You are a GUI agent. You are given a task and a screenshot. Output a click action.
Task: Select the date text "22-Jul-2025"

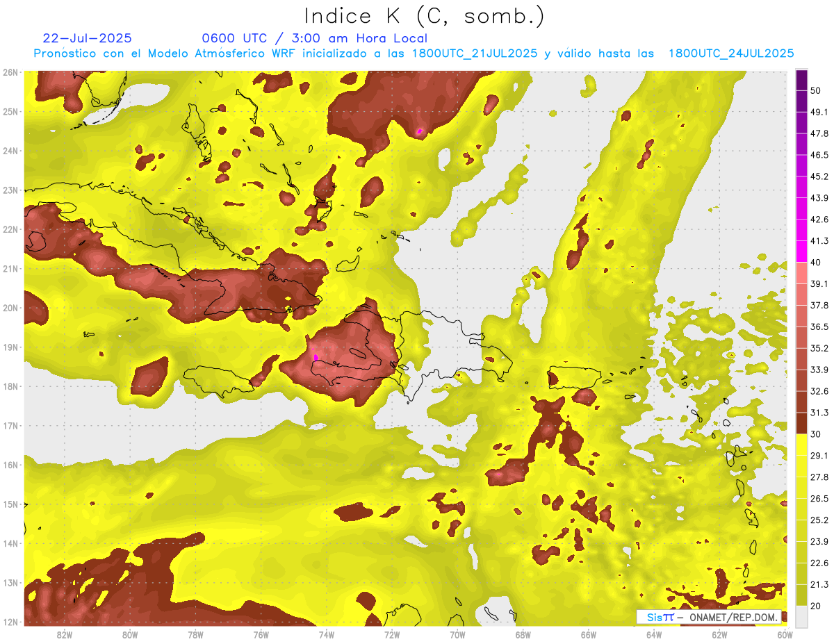point(87,38)
